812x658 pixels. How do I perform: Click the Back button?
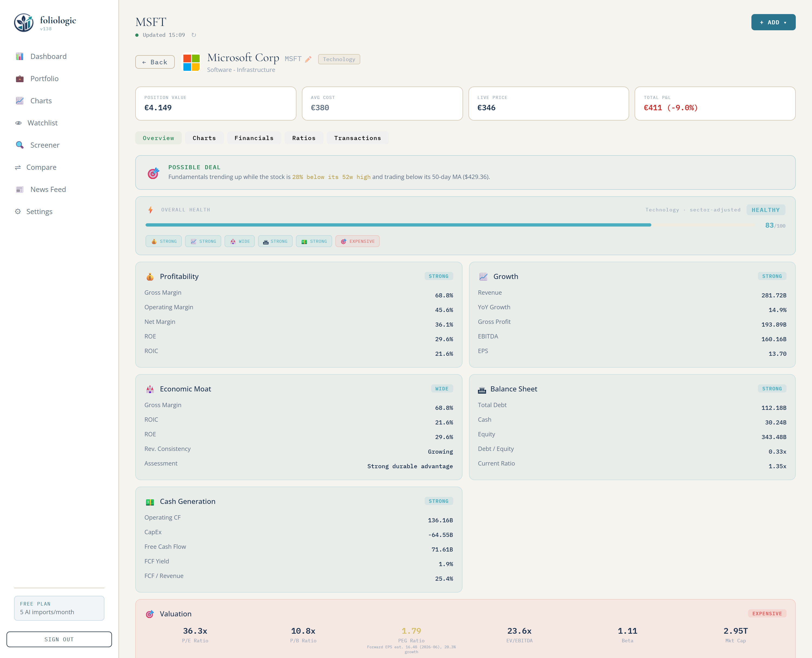click(155, 62)
